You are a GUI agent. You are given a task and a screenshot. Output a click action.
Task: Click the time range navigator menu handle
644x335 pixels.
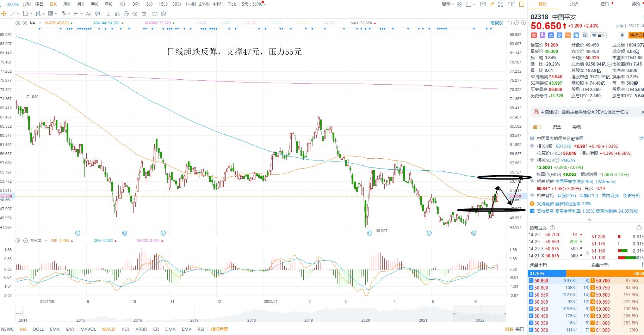click(x=19, y=313)
